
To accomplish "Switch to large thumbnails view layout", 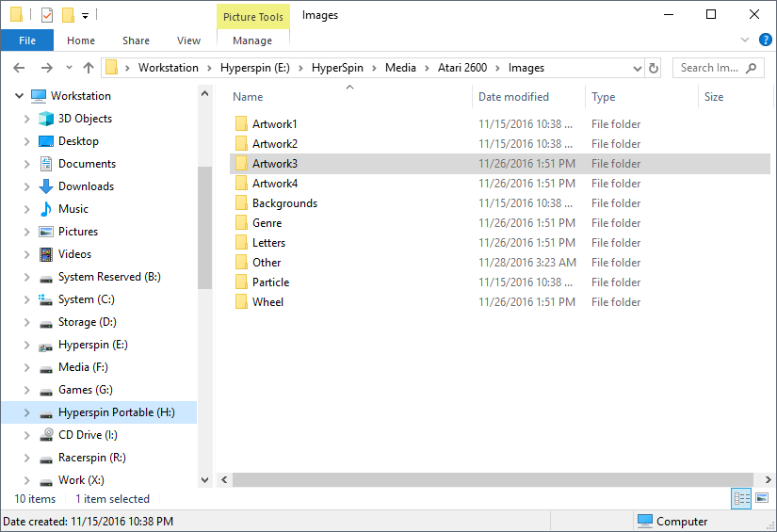I will 762,498.
